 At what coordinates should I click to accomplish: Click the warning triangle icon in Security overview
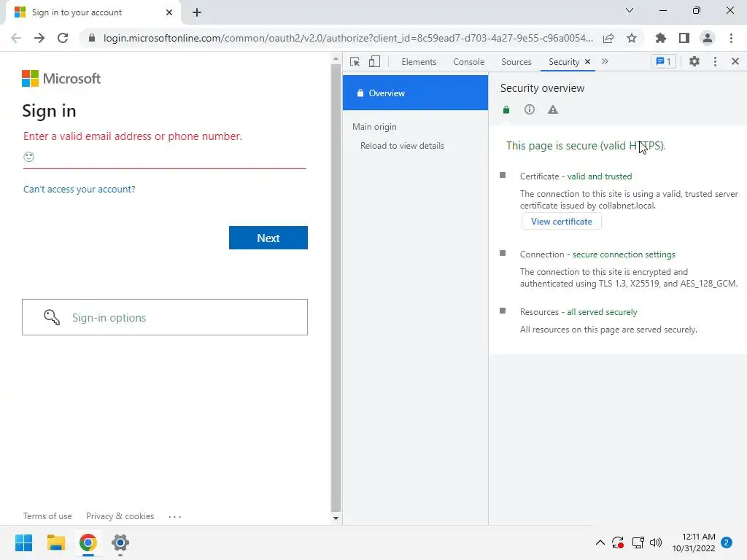(x=553, y=109)
